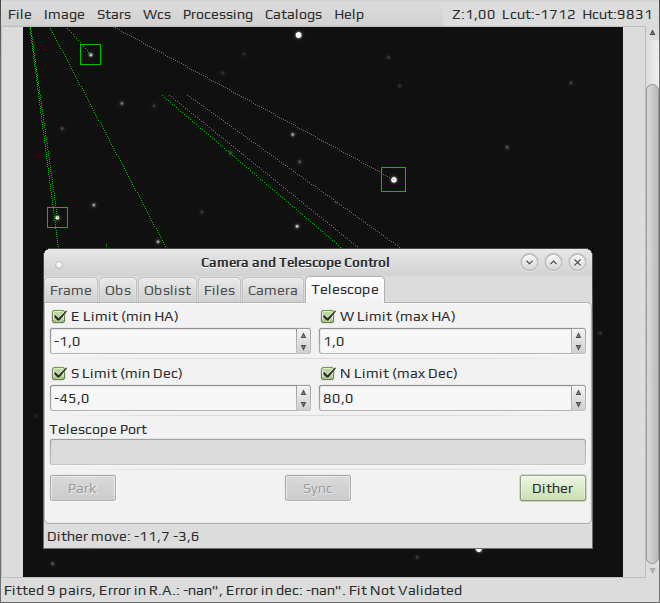Click the Dither button
Image resolution: width=660 pixels, height=603 pixels.
pyautogui.click(x=553, y=488)
